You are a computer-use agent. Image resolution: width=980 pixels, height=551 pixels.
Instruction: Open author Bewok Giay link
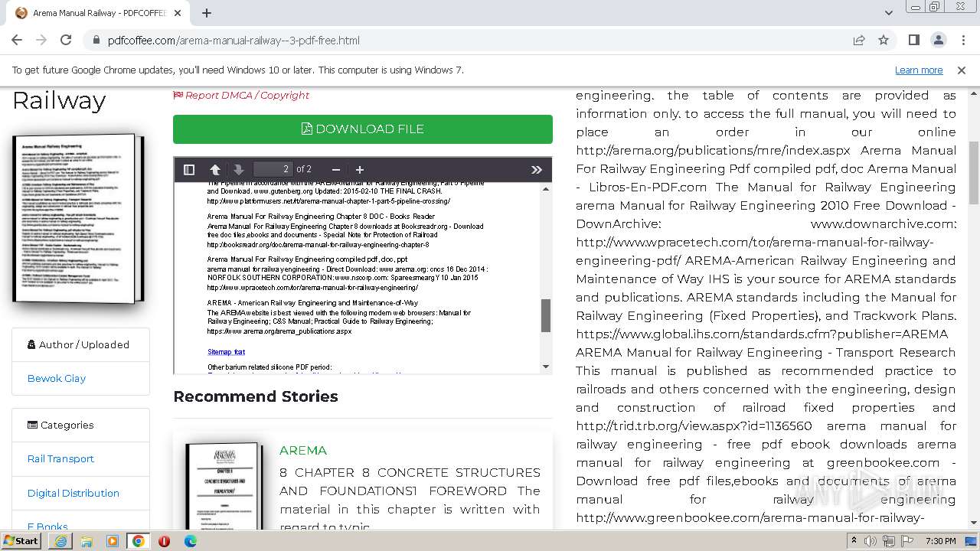[57, 378]
